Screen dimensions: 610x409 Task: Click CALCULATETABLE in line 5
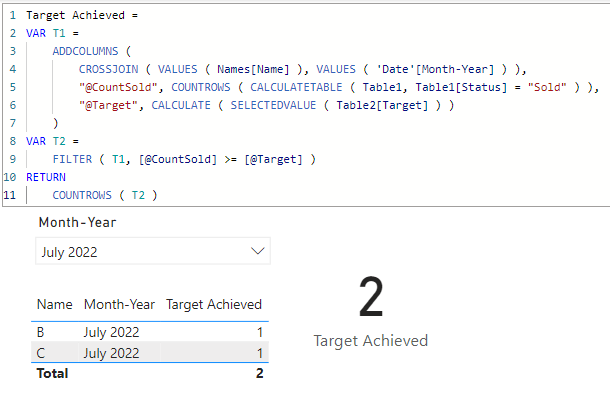[296, 87]
